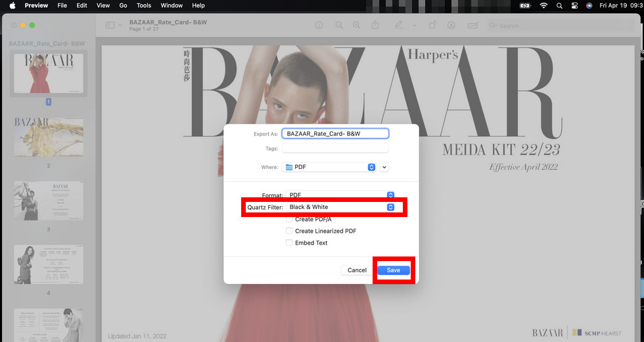Open the Where folder popup (PDF)
Screen dimensions: 644x342
click(x=329, y=167)
